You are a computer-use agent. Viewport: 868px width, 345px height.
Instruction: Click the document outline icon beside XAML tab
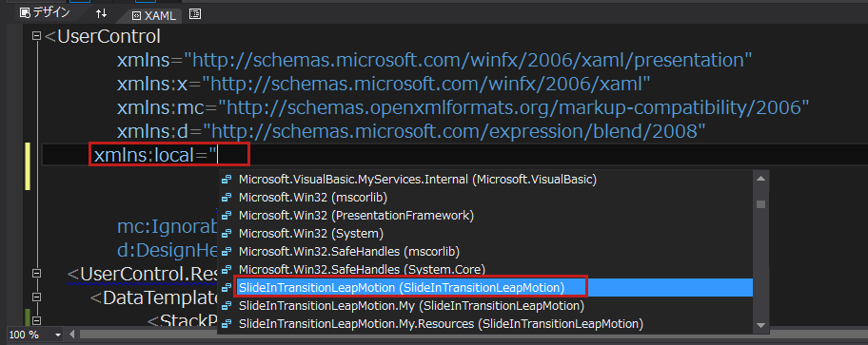(x=195, y=14)
